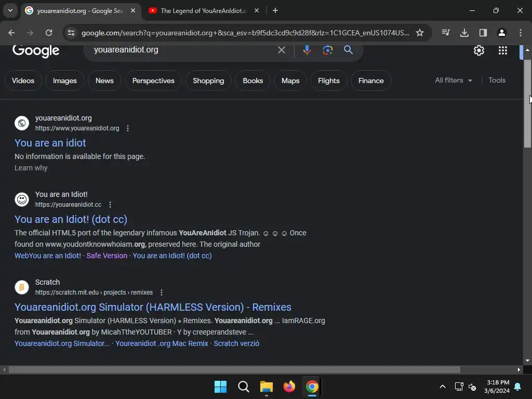Open a new browser tab
The image size is (532, 399).
(x=275, y=10)
